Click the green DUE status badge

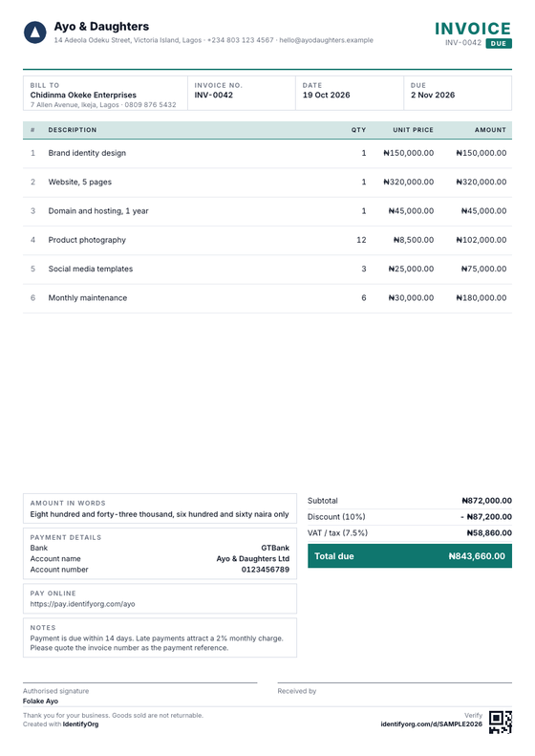pyautogui.click(x=499, y=43)
